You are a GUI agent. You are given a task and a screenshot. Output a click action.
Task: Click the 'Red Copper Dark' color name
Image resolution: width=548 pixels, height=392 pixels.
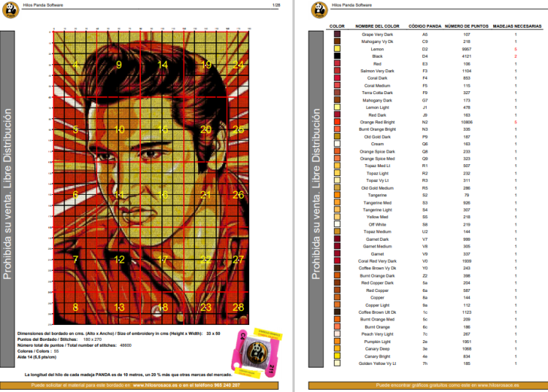click(377, 283)
